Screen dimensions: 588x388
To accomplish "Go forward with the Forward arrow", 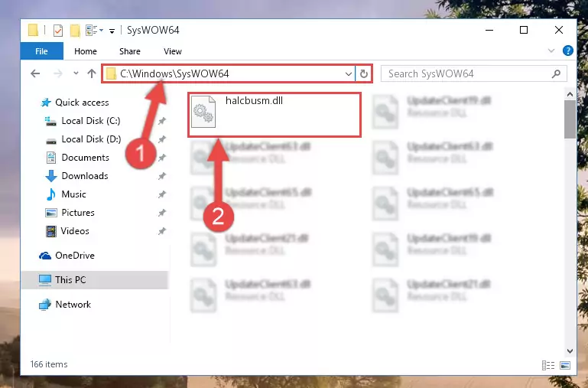I will point(58,73).
